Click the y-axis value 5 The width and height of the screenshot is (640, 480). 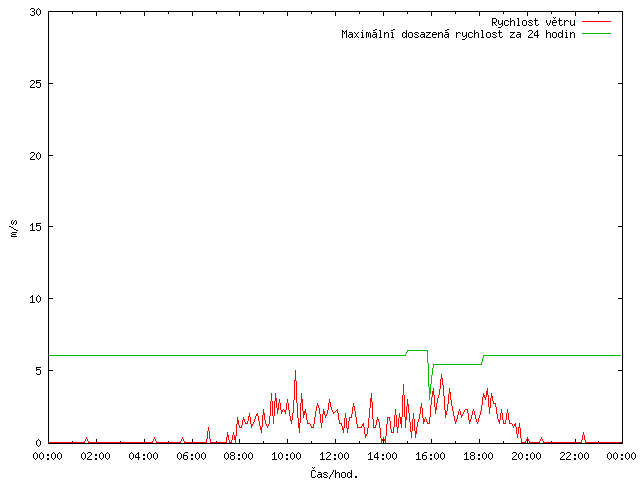point(39,371)
